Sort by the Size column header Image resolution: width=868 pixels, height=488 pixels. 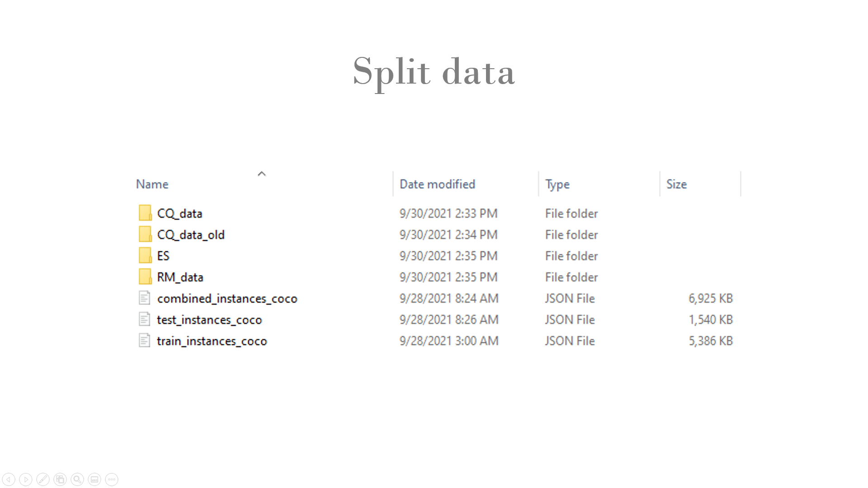(x=676, y=184)
